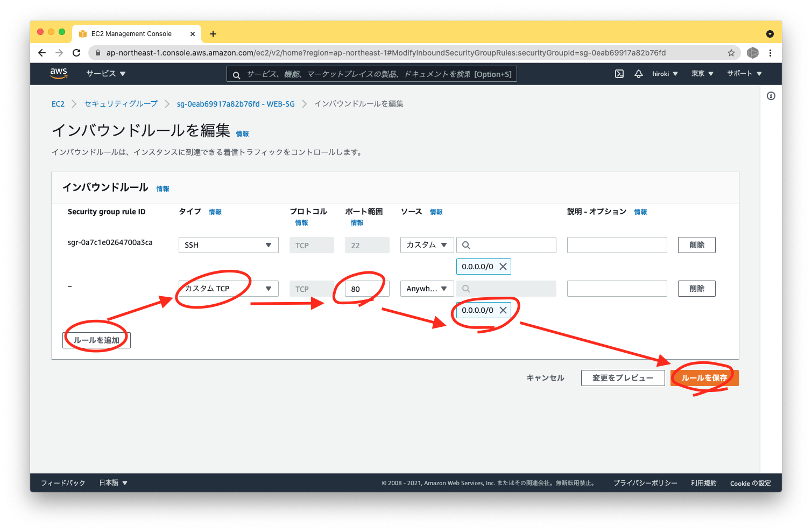Image resolution: width=812 pixels, height=532 pixels.
Task: Click 情報 link under ポート範囲 column
Action: [x=357, y=223]
